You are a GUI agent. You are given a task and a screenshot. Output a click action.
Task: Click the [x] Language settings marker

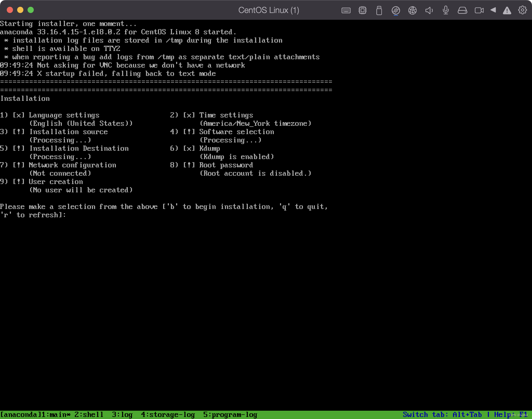click(19, 115)
